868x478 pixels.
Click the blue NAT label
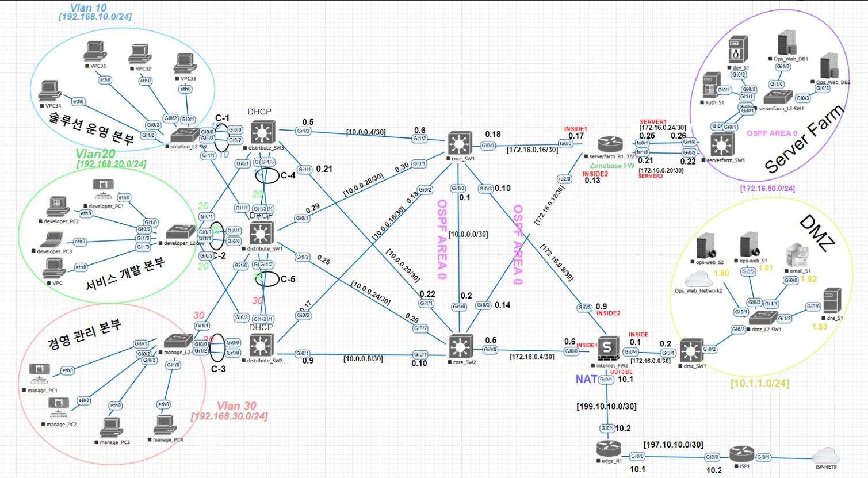click(586, 379)
